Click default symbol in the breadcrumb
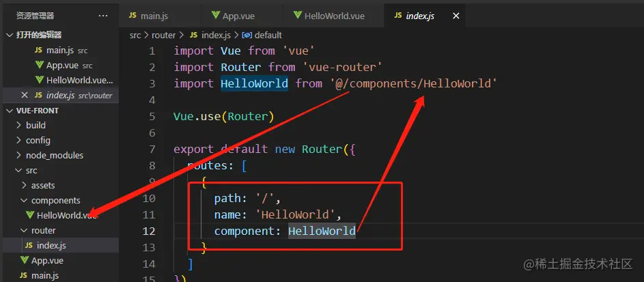 [268, 36]
